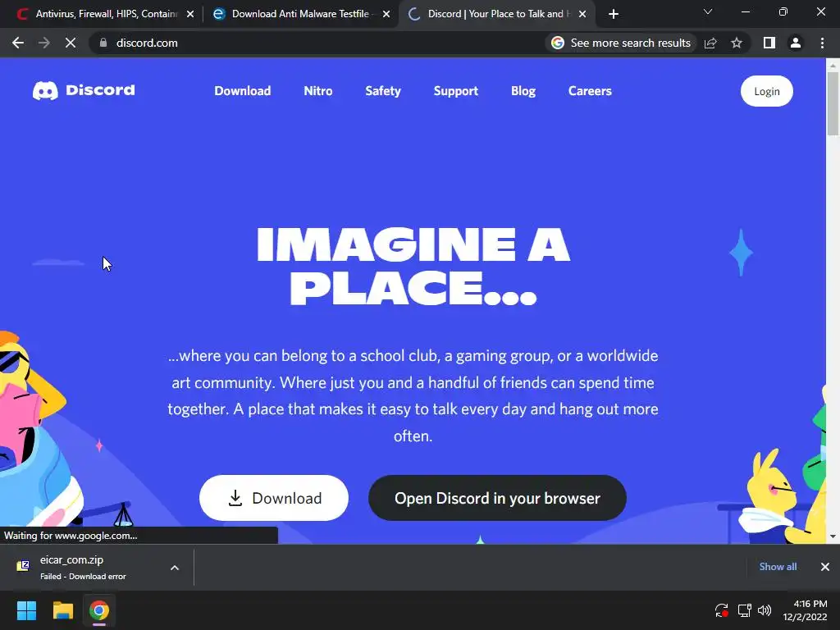Stop loading the page with the X button
The image size is (840, 630).
(71, 43)
